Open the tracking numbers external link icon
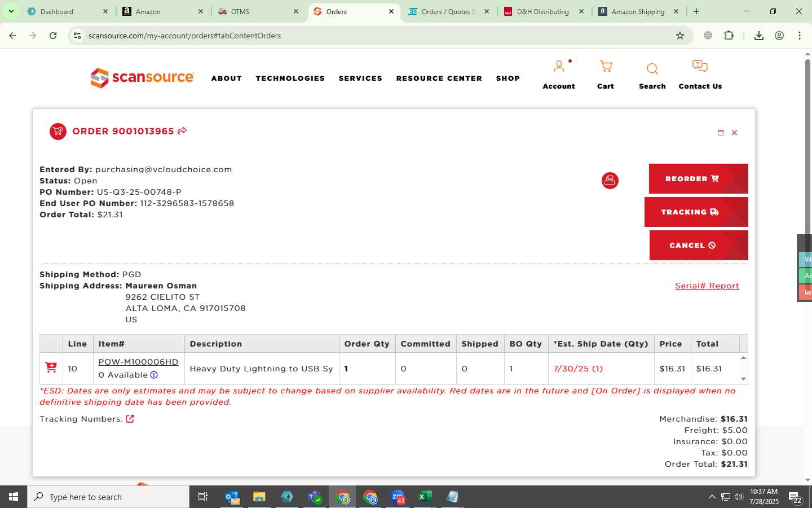This screenshot has width=812, height=508. 130,419
